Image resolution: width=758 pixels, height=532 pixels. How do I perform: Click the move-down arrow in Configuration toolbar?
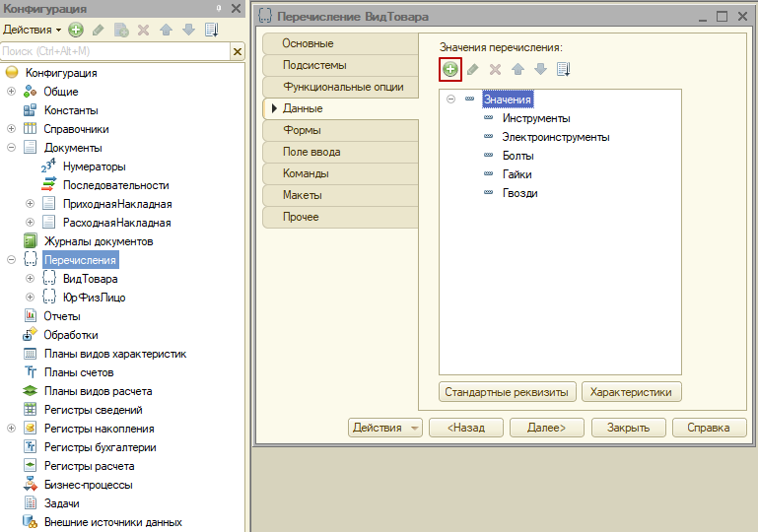click(x=188, y=30)
